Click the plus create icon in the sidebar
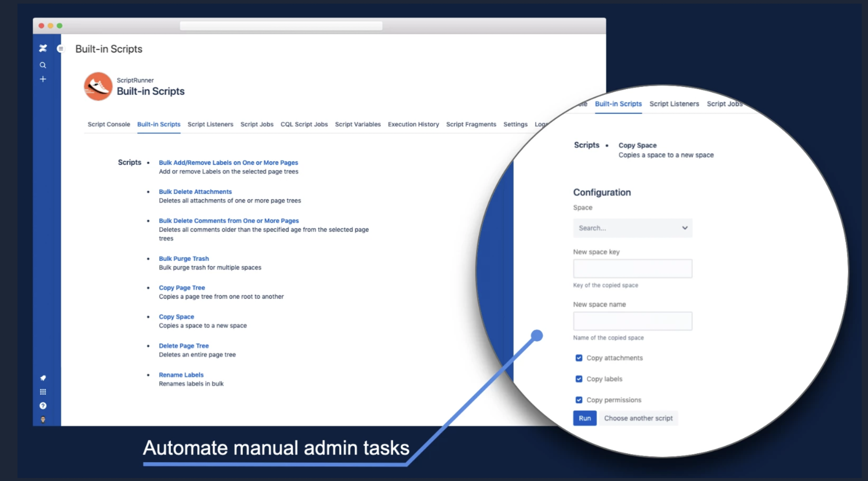Screen dimensions: 868x481 click(x=43, y=79)
